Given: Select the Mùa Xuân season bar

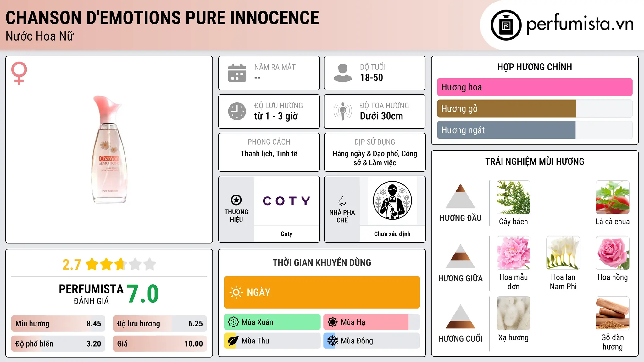Looking at the screenshot, I should (x=272, y=322).
